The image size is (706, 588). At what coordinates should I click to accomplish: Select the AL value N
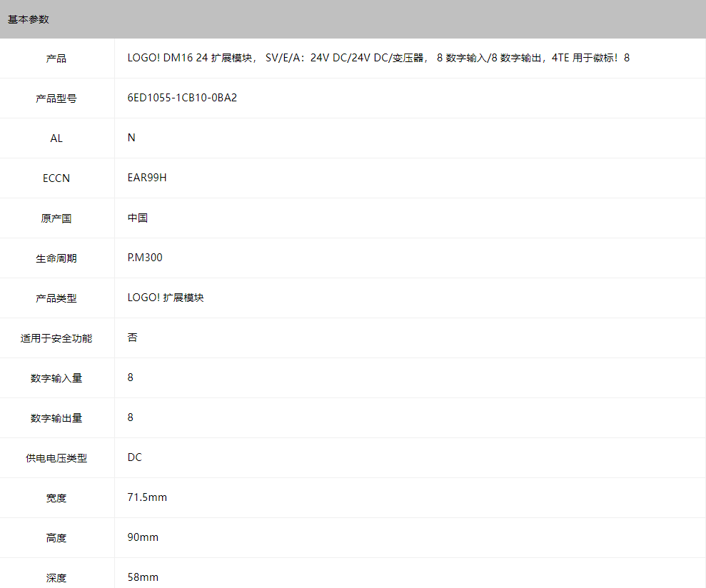tap(131, 138)
